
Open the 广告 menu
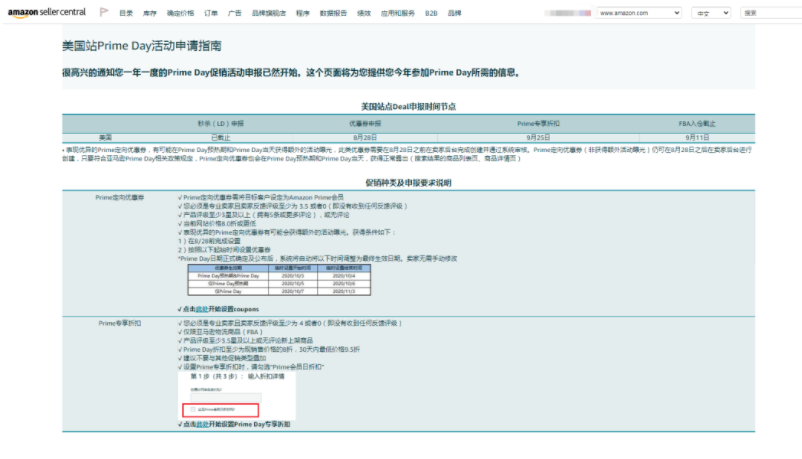235,13
